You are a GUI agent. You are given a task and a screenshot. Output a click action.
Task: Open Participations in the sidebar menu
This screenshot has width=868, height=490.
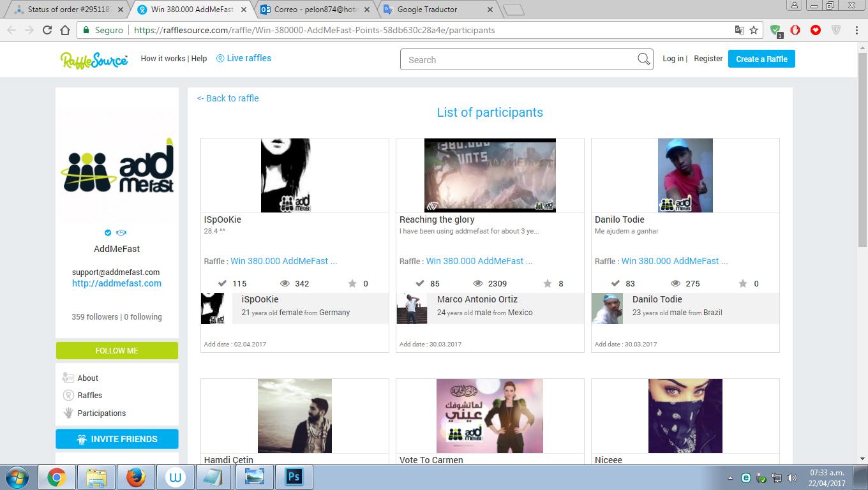tap(101, 413)
